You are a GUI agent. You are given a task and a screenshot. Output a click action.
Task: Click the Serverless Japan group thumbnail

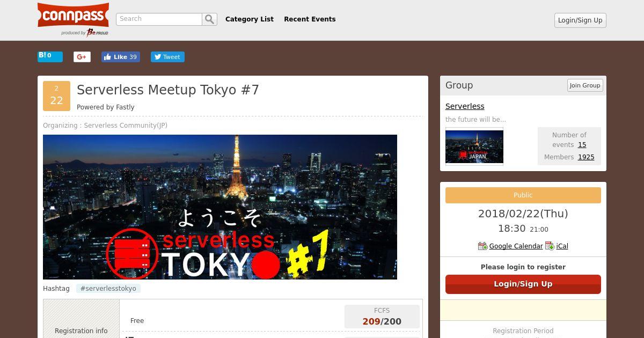(x=474, y=146)
